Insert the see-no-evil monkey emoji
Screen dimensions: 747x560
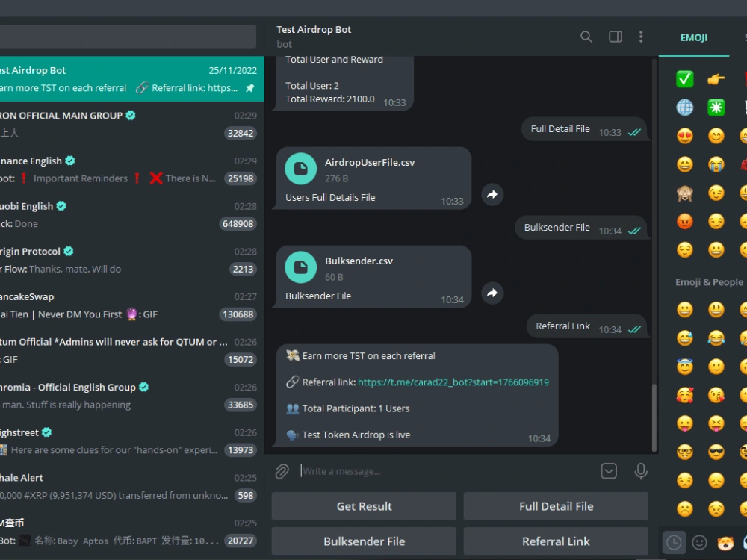684,193
